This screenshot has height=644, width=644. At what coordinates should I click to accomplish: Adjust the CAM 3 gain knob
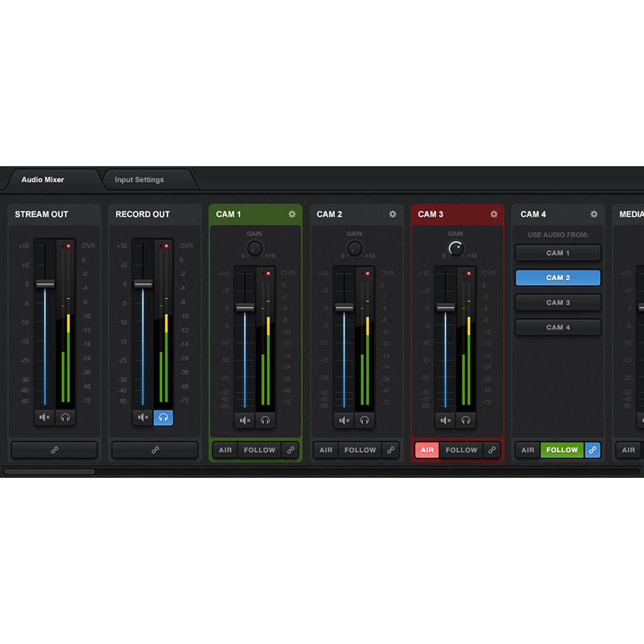point(455,248)
